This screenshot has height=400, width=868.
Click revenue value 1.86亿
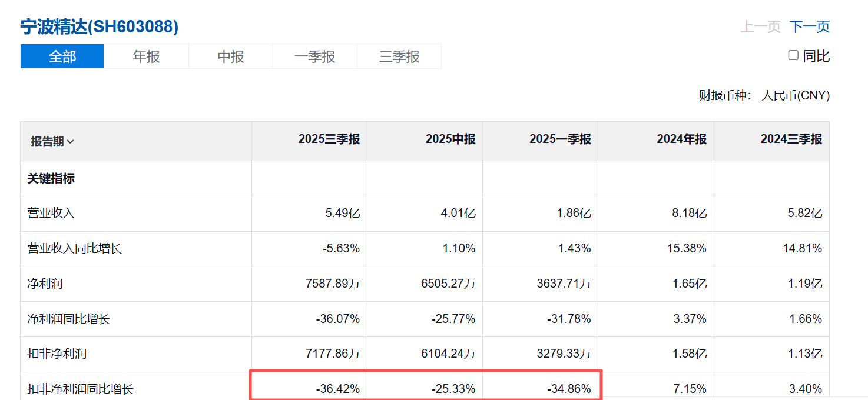[574, 214]
